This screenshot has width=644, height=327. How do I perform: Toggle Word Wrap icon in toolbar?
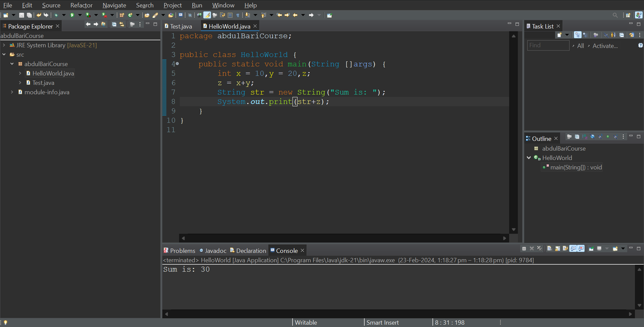point(222,15)
